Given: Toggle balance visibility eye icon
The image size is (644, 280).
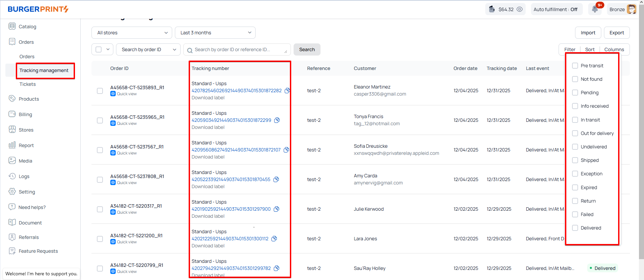Looking at the screenshot, I should pos(520,9).
